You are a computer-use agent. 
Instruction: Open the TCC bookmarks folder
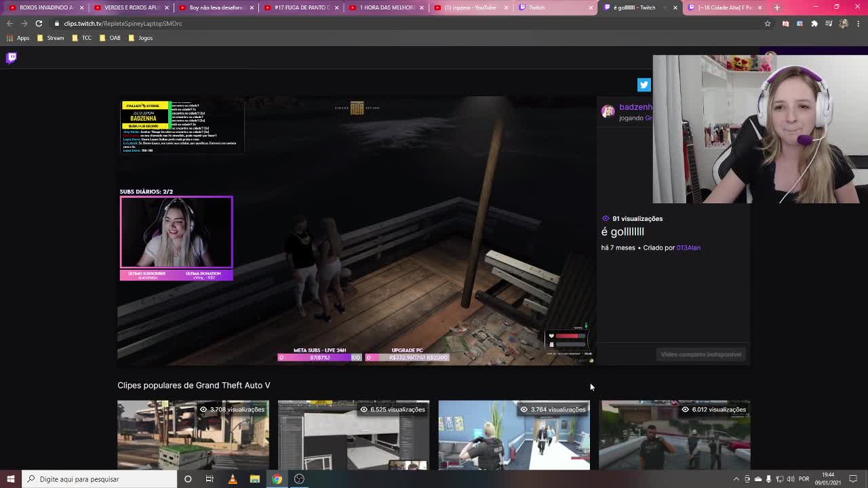[82, 38]
